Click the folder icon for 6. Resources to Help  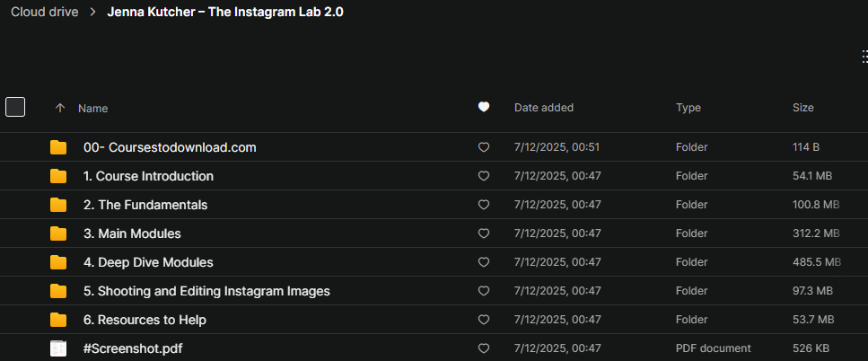(x=58, y=320)
